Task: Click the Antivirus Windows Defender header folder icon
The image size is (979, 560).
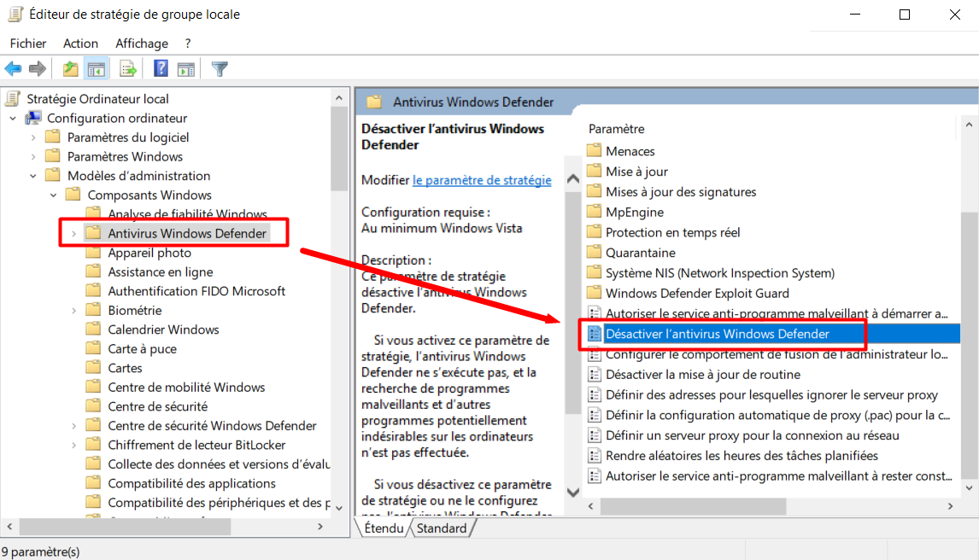Action: click(x=374, y=102)
